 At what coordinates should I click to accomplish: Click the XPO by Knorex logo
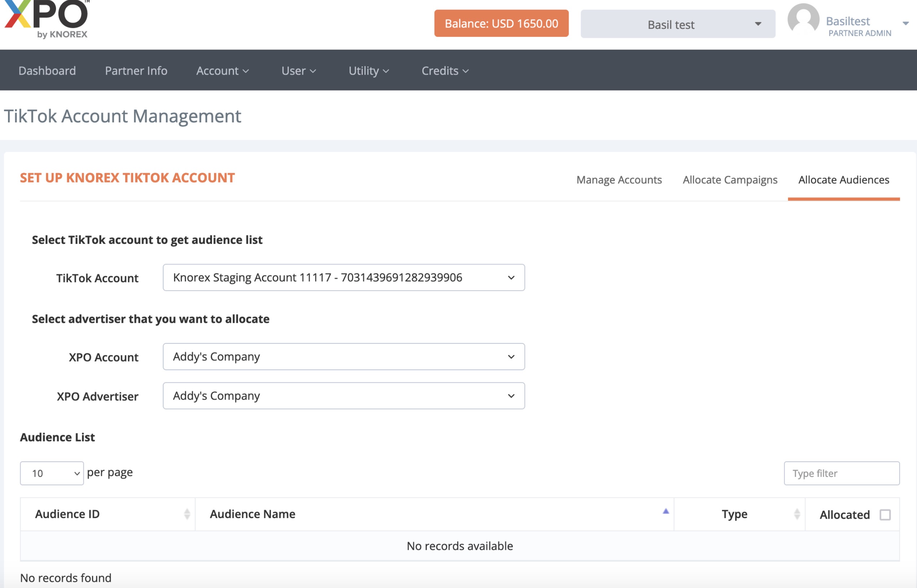click(47, 19)
